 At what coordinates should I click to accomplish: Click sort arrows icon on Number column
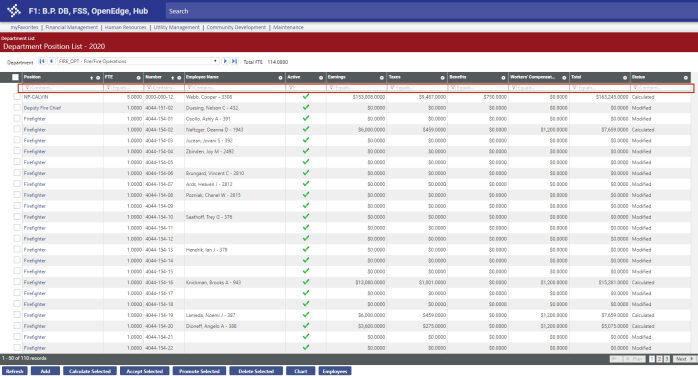click(173, 78)
